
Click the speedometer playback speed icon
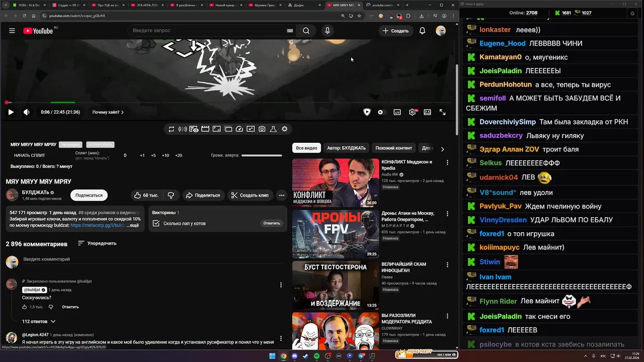pyautogui.click(x=239, y=129)
